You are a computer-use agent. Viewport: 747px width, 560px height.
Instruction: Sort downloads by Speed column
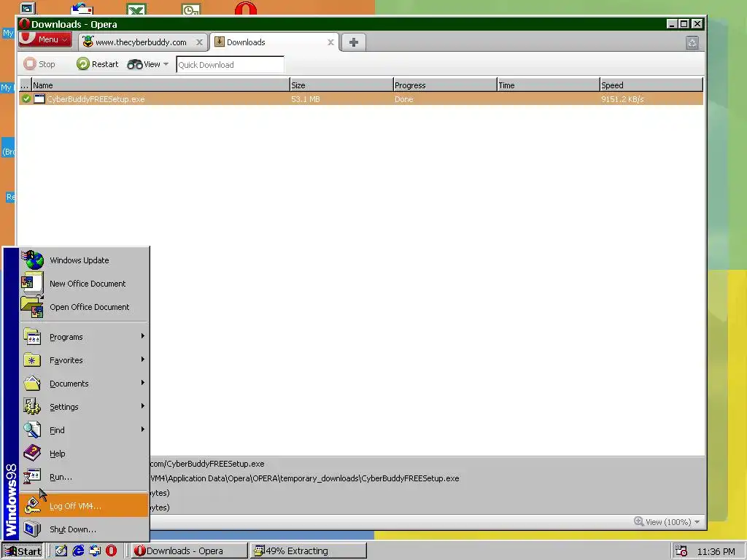(x=651, y=85)
